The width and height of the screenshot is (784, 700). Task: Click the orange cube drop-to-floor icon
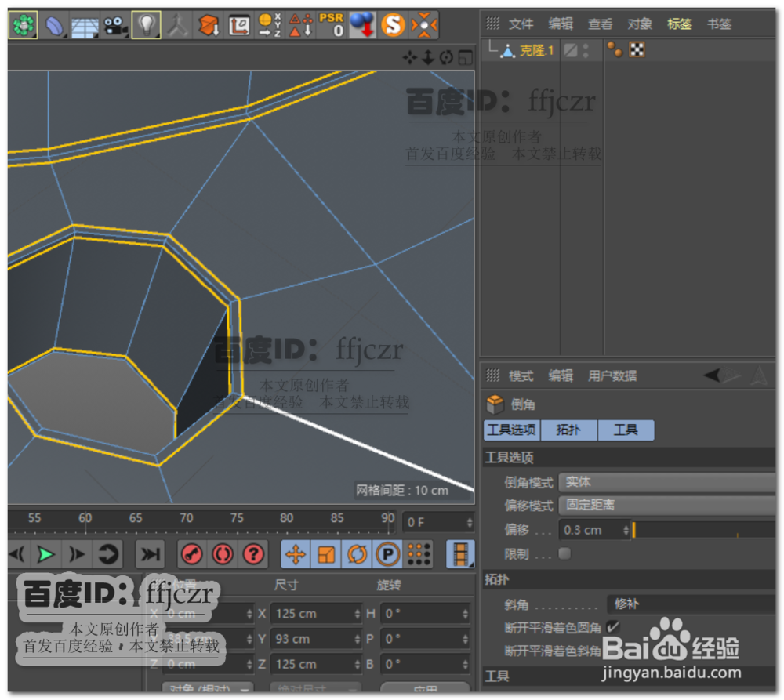click(x=208, y=26)
